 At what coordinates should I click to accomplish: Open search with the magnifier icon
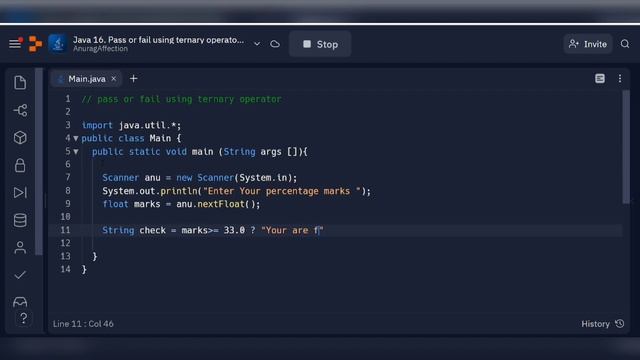point(625,44)
